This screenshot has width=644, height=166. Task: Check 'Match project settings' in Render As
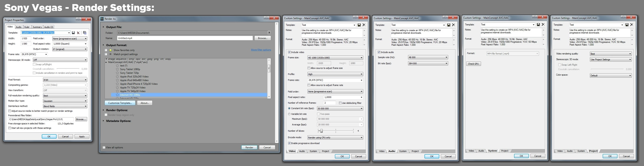tap(106, 54)
